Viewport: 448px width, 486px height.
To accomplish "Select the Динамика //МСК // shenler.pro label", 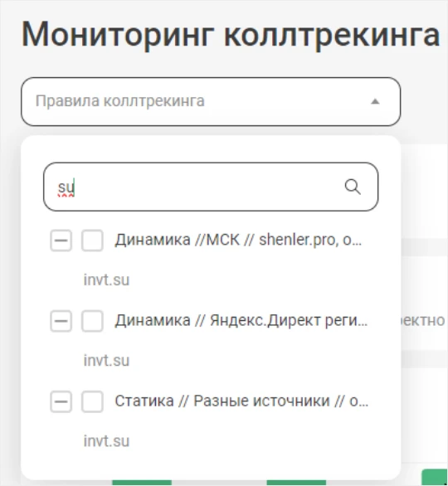I will (238, 240).
